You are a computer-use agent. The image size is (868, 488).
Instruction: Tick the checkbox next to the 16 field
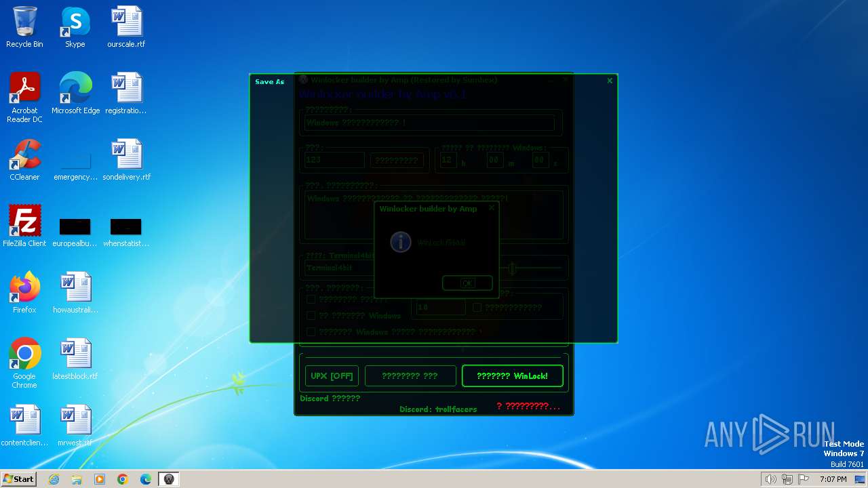pyautogui.click(x=477, y=307)
